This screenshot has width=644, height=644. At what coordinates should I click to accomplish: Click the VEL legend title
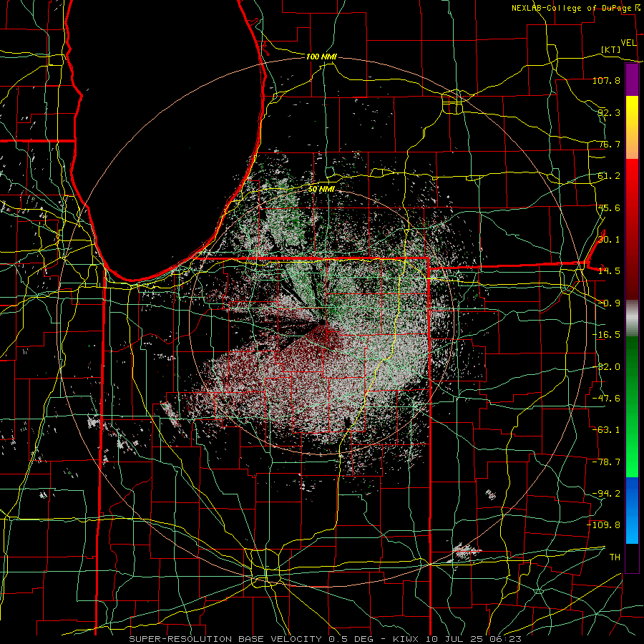point(628,43)
